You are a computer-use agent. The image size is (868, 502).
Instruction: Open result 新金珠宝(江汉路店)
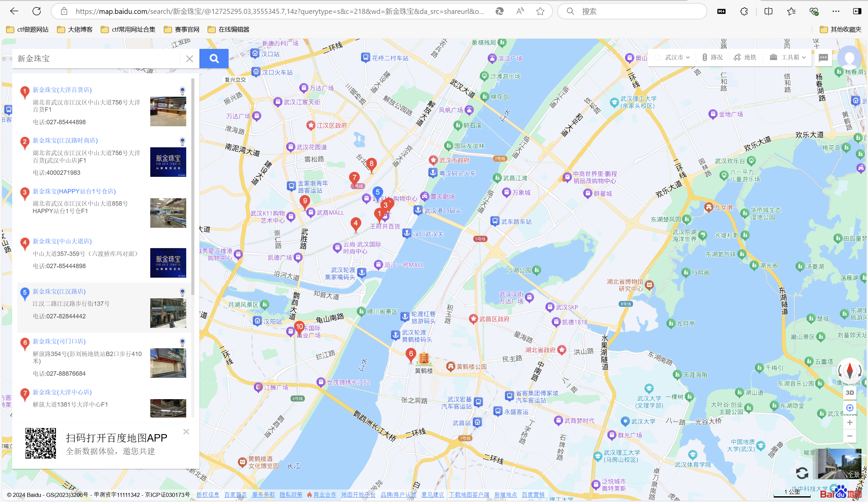[x=59, y=291]
